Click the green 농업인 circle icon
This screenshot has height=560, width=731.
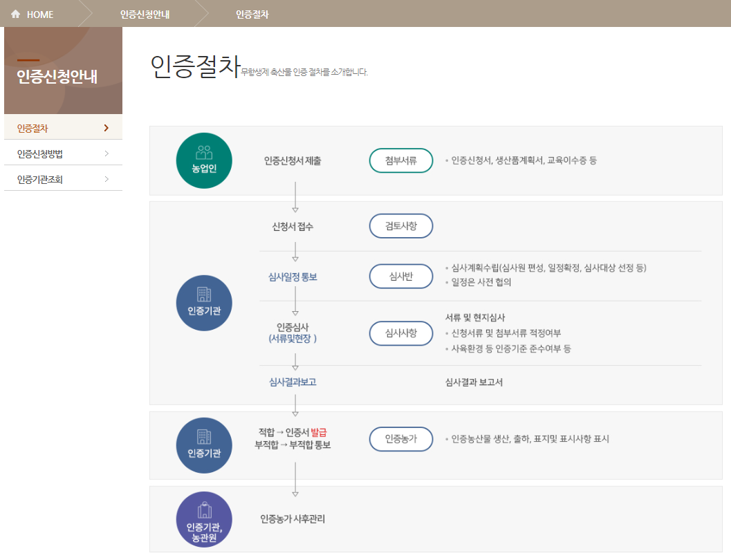[x=204, y=160]
